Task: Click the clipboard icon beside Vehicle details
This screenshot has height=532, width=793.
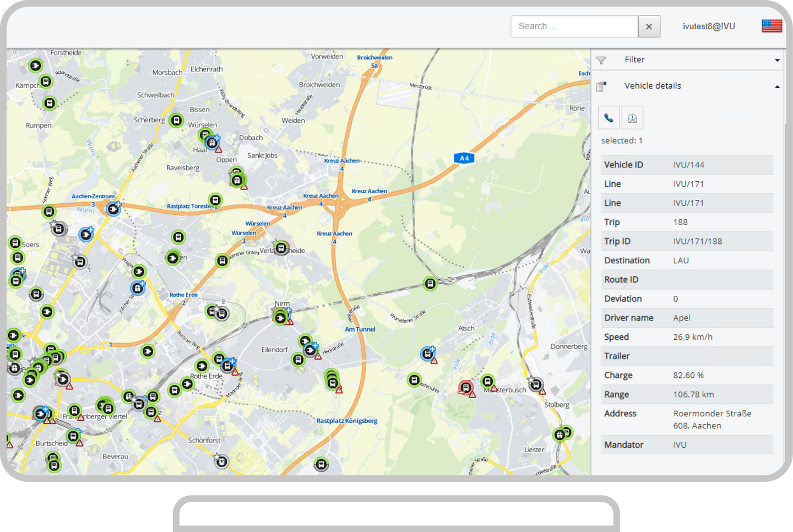Action: click(x=601, y=86)
